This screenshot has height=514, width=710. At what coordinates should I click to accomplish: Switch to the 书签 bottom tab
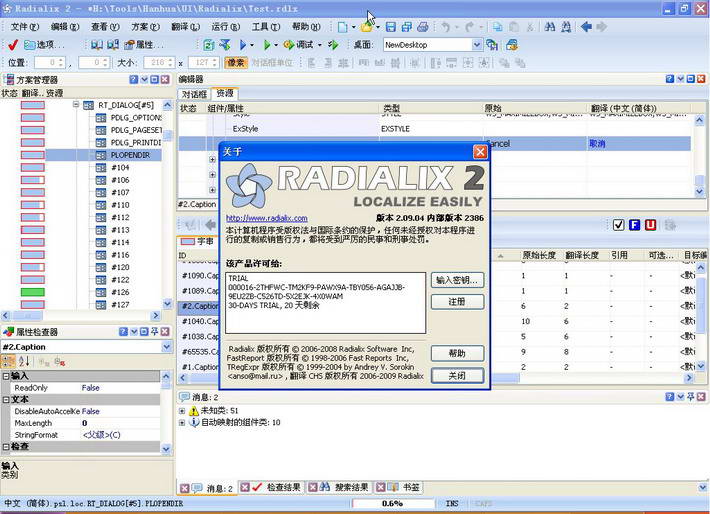405,488
